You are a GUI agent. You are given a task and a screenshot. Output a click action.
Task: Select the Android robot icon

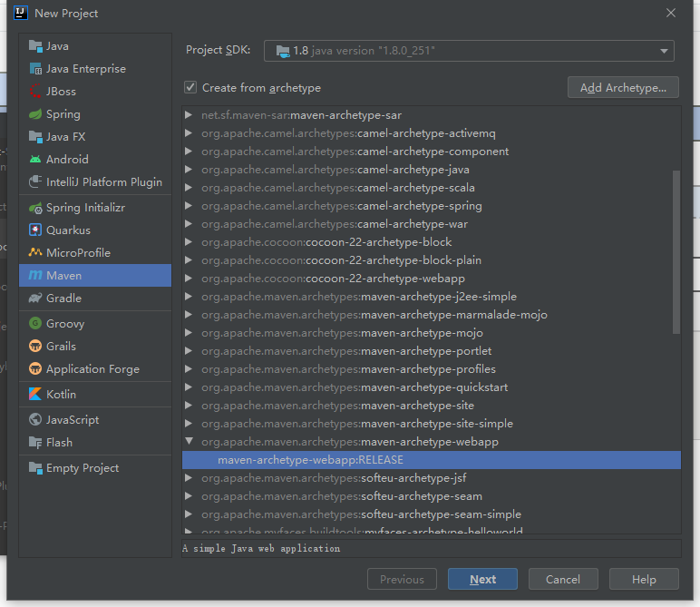(x=35, y=160)
